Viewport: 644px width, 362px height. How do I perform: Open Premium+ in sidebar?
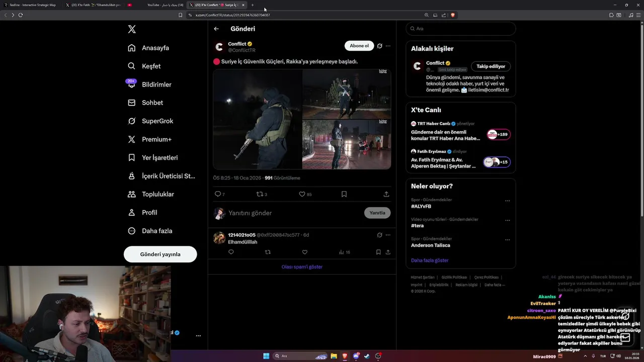[149, 139]
